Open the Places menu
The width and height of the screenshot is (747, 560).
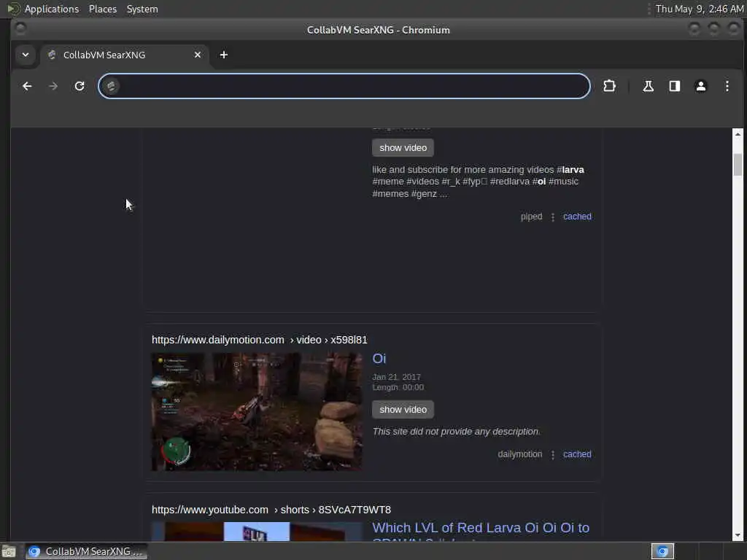point(102,9)
